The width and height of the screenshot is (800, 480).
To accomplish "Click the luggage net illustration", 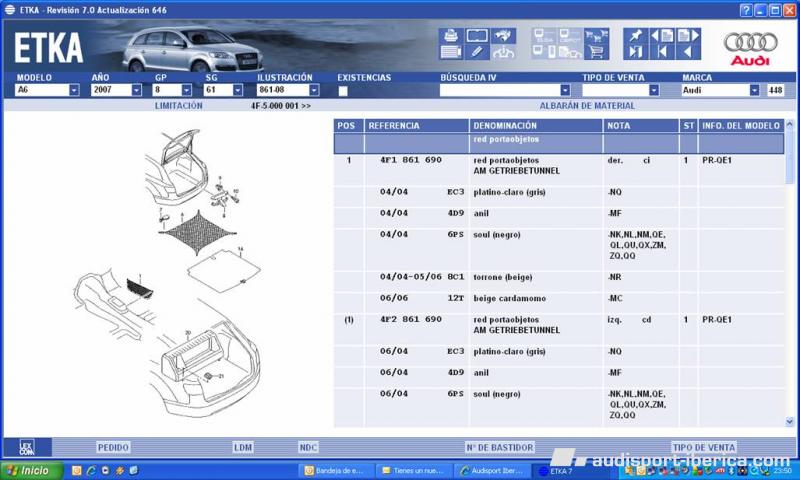I will click(x=196, y=232).
